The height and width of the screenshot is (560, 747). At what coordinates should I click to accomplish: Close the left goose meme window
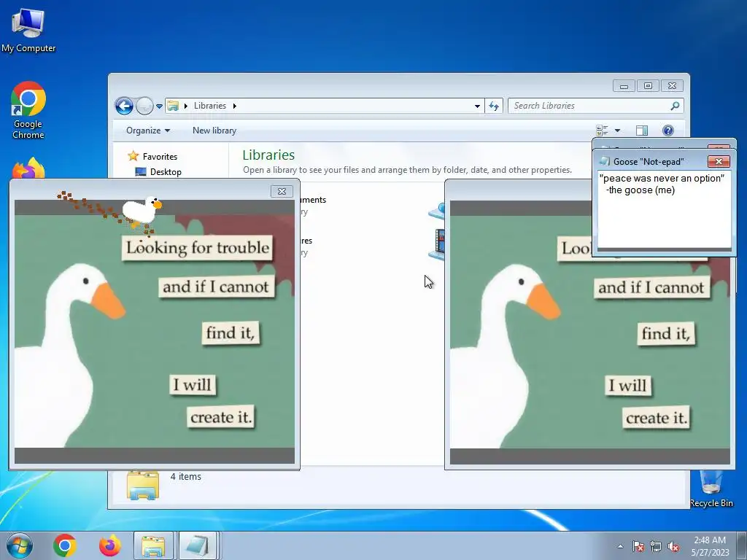[x=282, y=191]
